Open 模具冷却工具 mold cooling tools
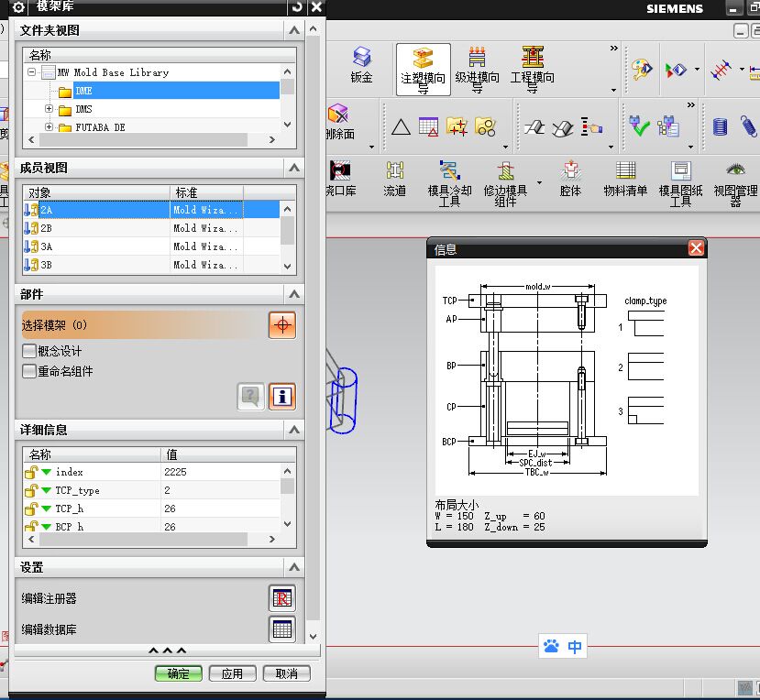Screen dimensions: 760x700 449,183
